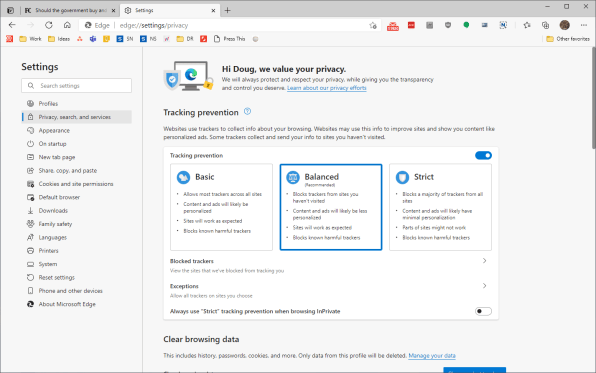Expand the Exceptions chevron
This screenshot has height=373, width=596.
[x=484, y=286]
